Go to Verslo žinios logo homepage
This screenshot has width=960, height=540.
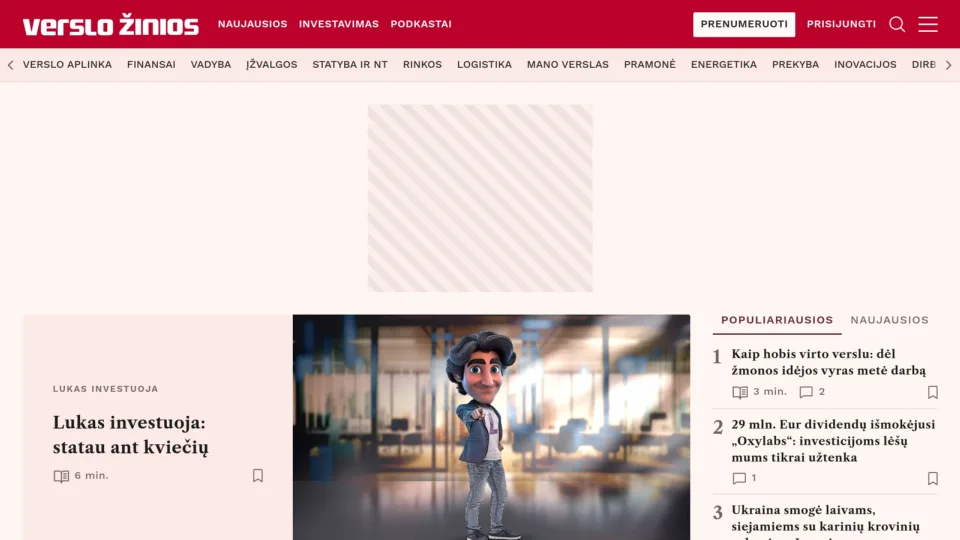pyautogui.click(x=111, y=24)
